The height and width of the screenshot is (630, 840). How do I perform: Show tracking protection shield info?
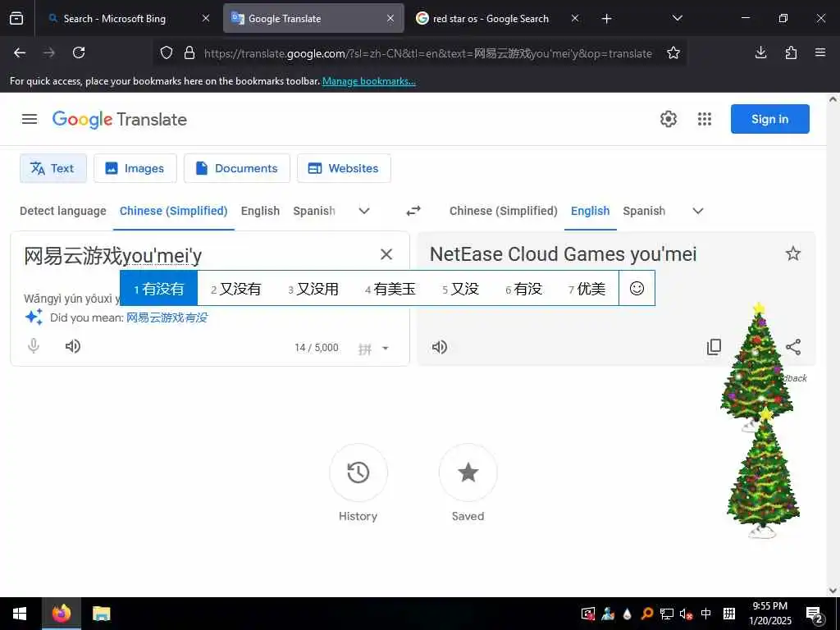click(x=167, y=53)
